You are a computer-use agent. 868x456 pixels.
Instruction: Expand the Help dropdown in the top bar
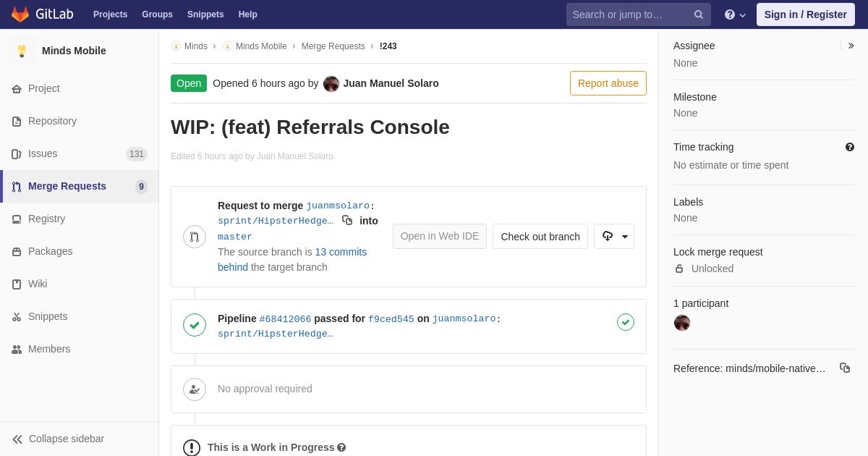point(735,14)
